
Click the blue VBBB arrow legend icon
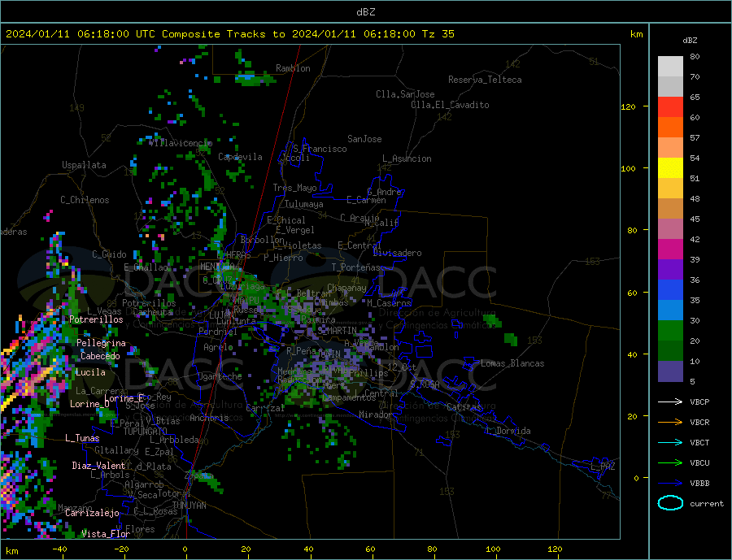click(670, 483)
